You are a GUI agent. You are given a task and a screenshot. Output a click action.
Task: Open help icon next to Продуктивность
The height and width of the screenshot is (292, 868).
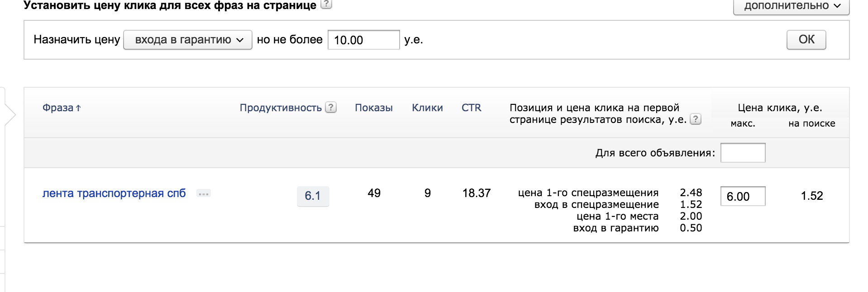pyautogui.click(x=331, y=108)
